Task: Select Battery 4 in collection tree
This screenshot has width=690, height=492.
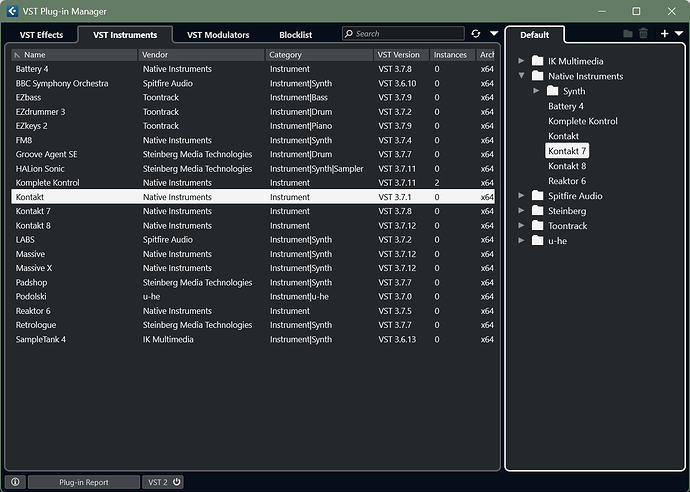Action: tap(565, 106)
